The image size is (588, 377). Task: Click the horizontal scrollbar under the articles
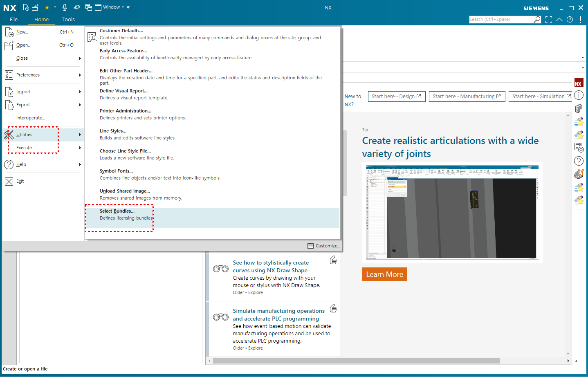click(x=356, y=361)
